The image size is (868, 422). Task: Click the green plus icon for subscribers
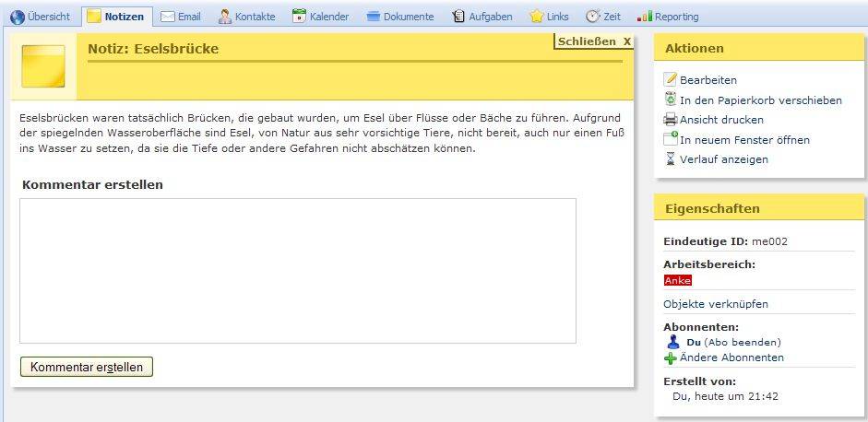click(x=671, y=358)
